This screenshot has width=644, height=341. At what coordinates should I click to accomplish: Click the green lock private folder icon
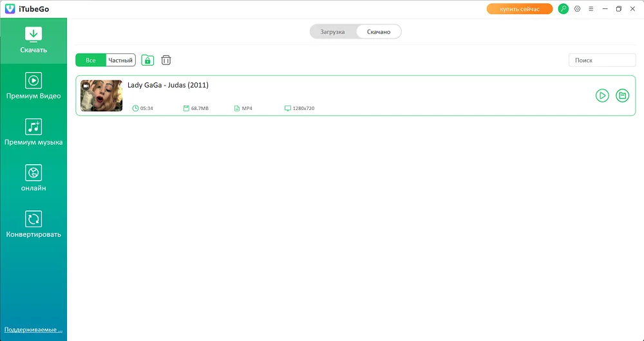pos(147,60)
